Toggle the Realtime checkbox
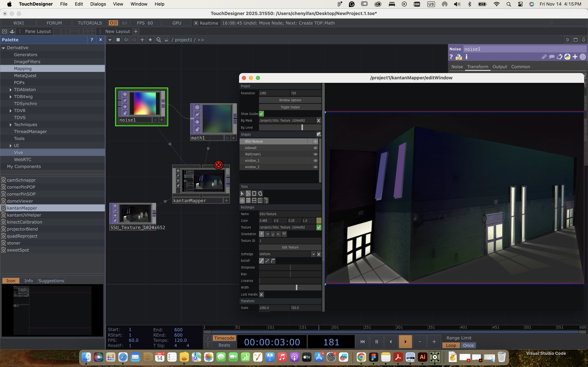Screen dimensions: 588x367 point(196,23)
